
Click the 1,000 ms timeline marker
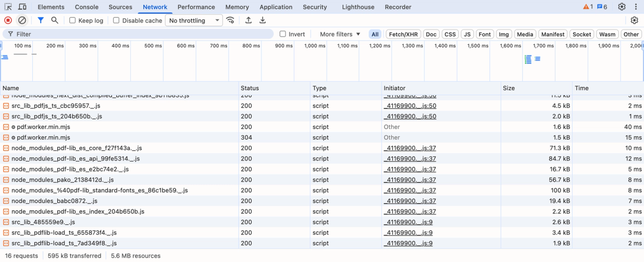point(314,46)
